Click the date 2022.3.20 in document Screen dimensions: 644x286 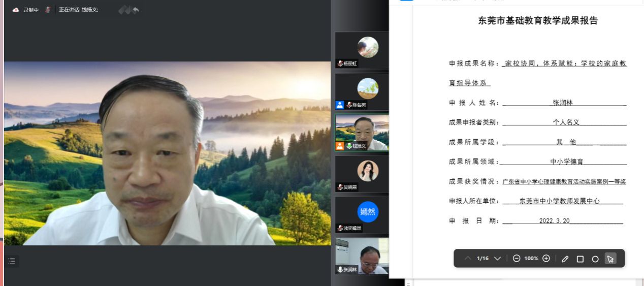coord(555,221)
